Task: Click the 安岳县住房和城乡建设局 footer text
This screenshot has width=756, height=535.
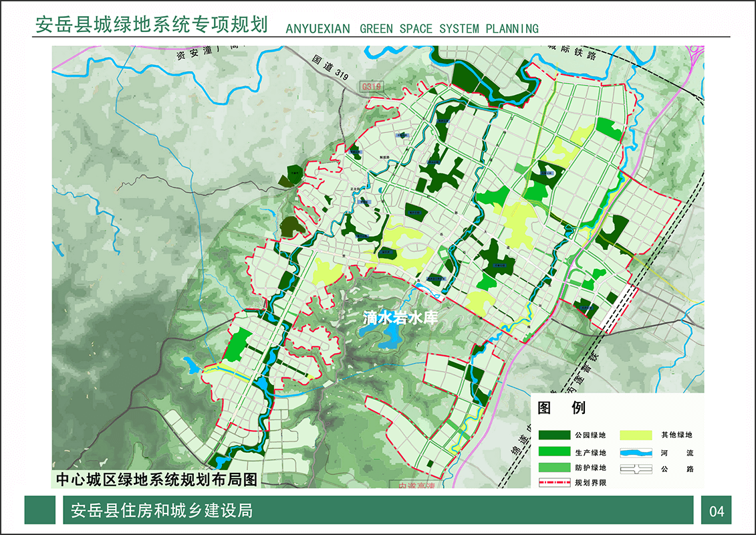Action: [x=162, y=511]
